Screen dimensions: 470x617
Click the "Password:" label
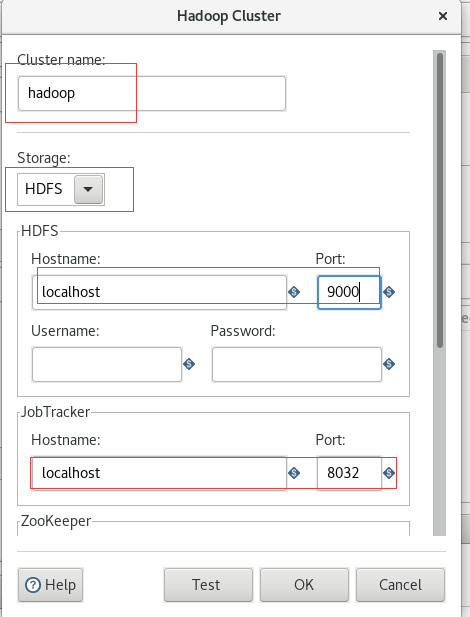[x=243, y=331]
